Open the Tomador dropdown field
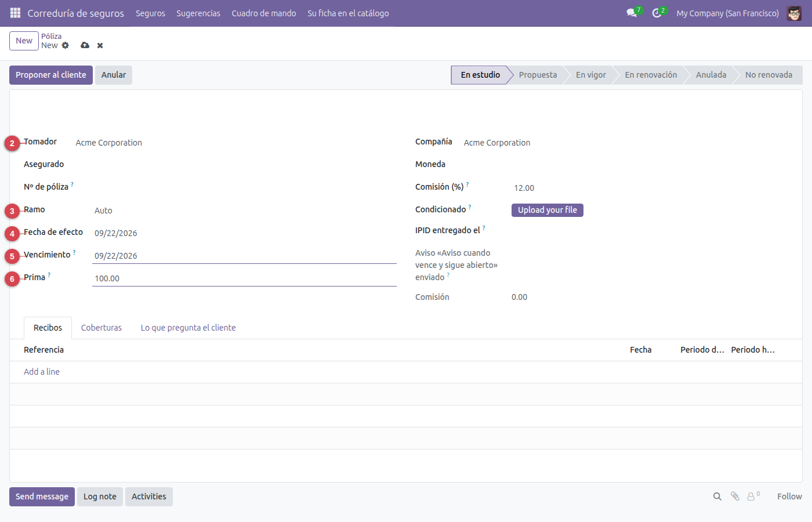The width and height of the screenshot is (812, 522). click(235, 143)
